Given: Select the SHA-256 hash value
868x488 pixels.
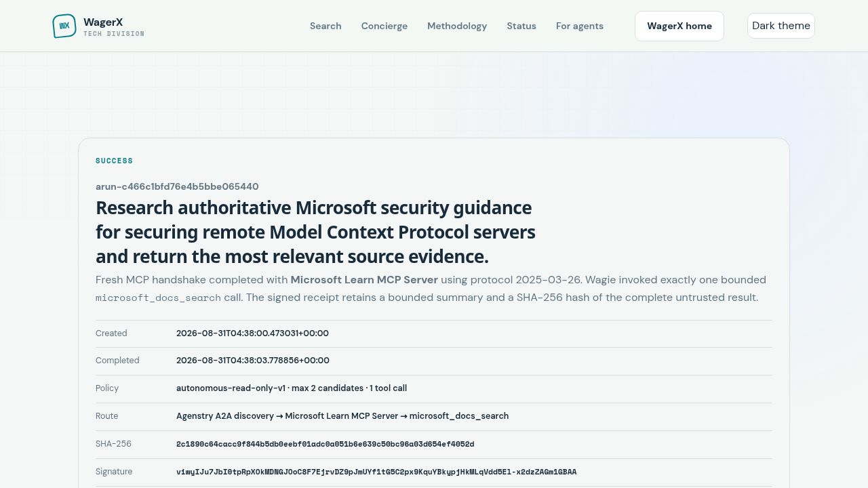Looking at the screenshot, I should tap(325, 444).
